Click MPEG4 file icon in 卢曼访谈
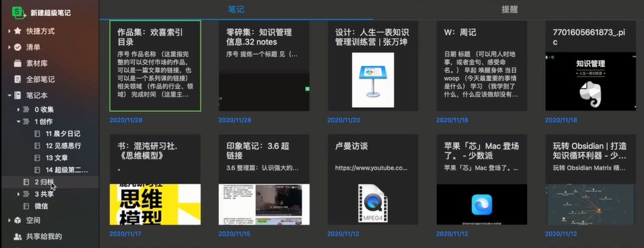The height and width of the screenshot is (248, 644). [x=373, y=204]
